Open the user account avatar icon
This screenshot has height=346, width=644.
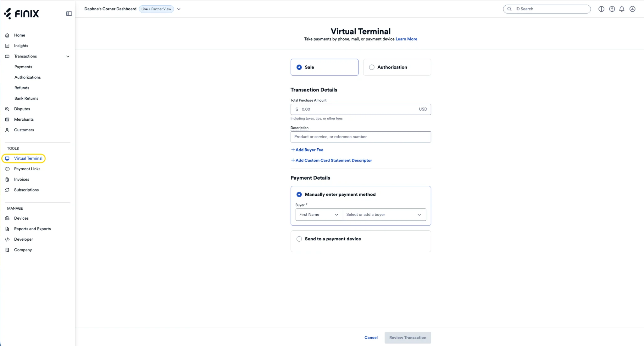[632, 9]
